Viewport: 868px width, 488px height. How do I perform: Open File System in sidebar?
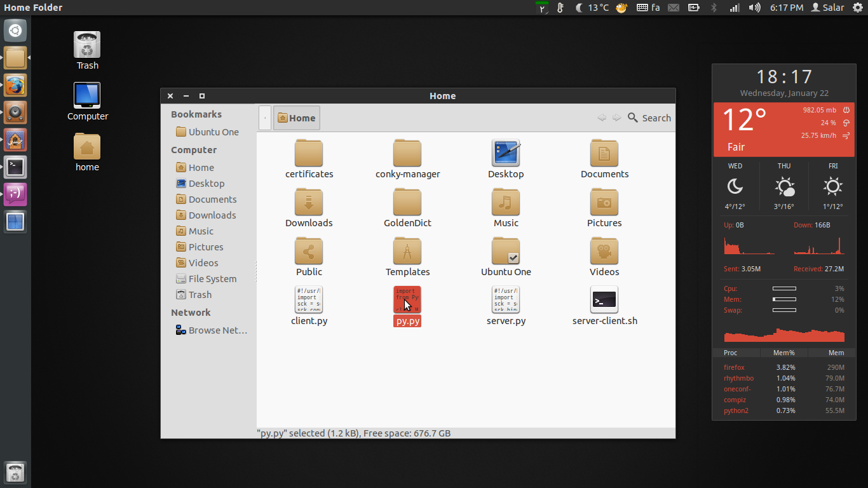(x=212, y=279)
